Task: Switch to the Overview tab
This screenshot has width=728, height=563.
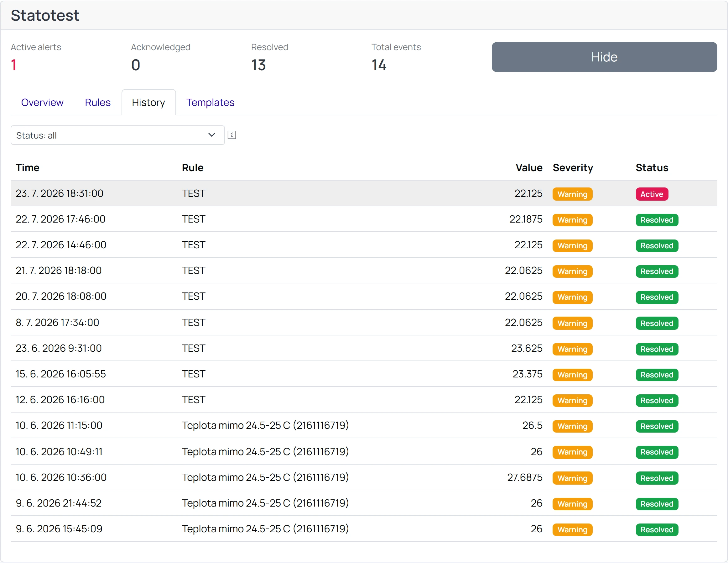Action: tap(42, 103)
